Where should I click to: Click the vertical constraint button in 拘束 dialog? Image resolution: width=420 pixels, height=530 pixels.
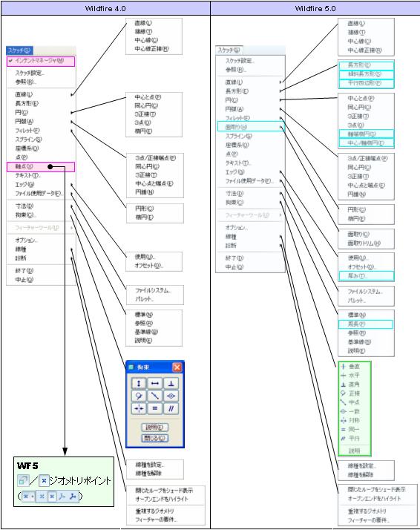pos(139,383)
